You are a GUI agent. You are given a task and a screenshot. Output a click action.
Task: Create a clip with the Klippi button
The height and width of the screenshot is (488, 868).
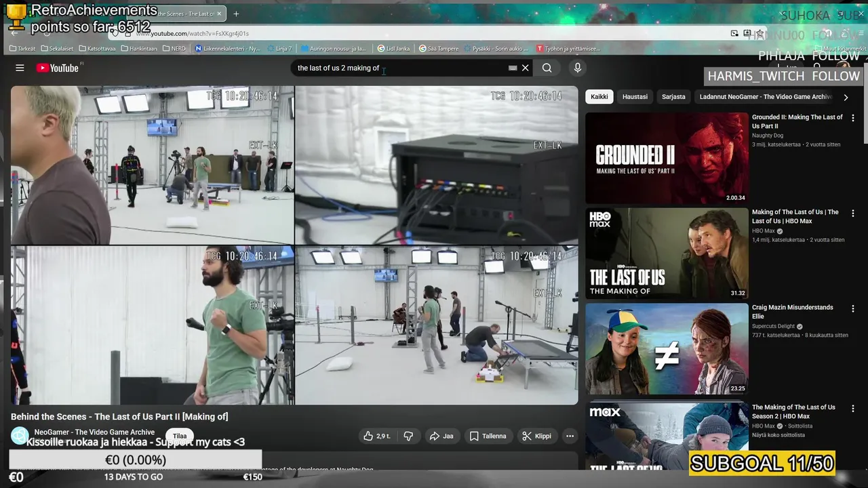point(536,436)
